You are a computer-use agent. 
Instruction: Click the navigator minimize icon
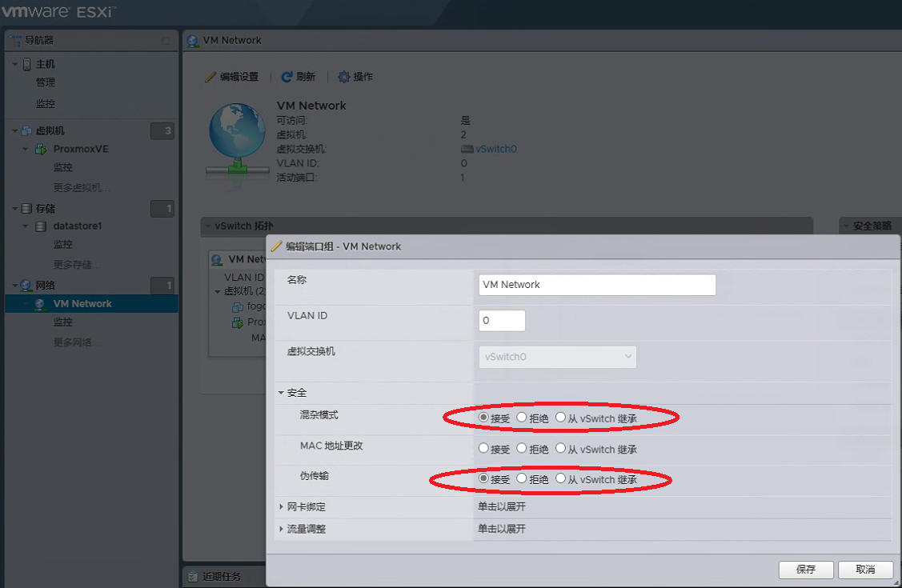(166, 41)
